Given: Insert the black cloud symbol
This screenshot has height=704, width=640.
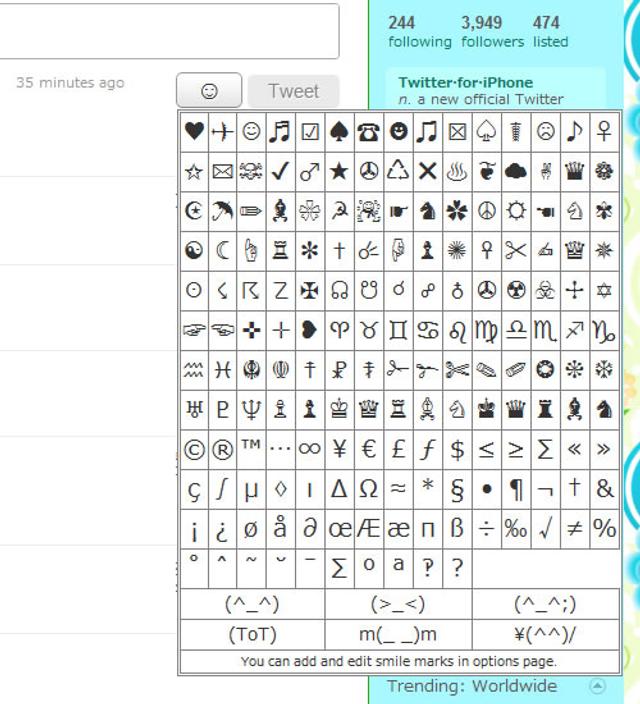Looking at the screenshot, I should point(516,172).
